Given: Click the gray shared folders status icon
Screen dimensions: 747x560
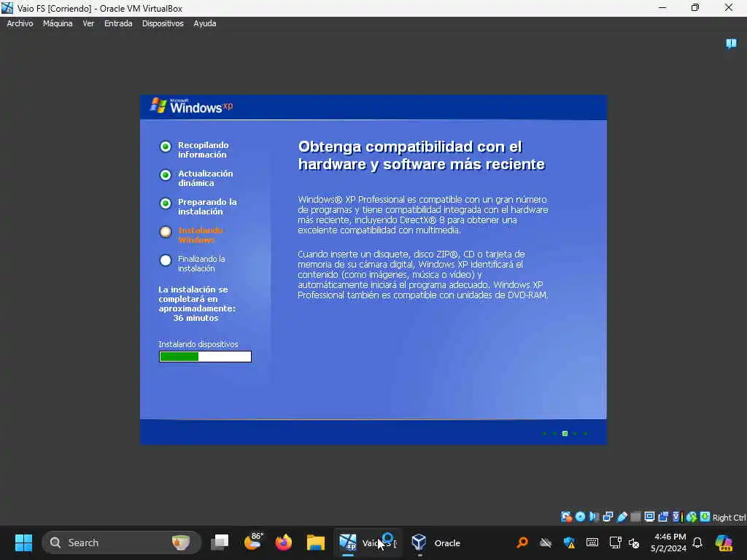Looking at the screenshot, I should (x=635, y=517).
